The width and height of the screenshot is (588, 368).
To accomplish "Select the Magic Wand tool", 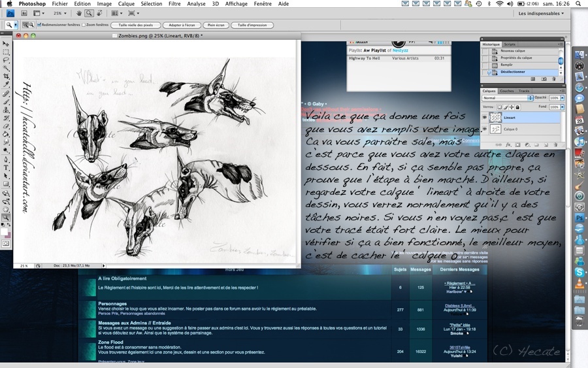I will click(x=6, y=68).
